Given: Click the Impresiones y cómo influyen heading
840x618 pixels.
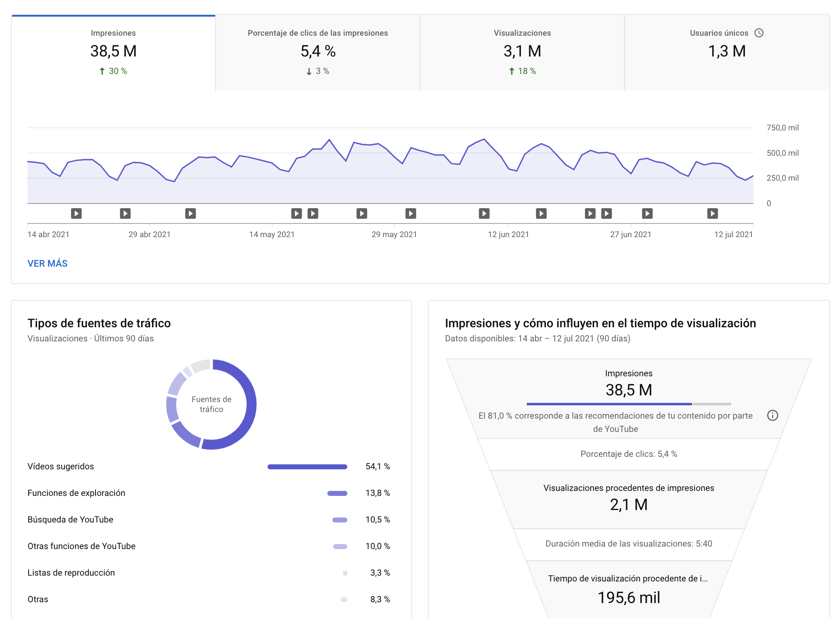Looking at the screenshot, I should 600,323.
